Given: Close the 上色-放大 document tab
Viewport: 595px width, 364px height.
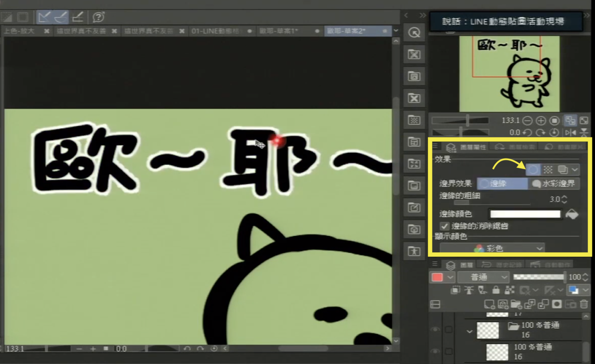Looking at the screenshot, I should coord(46,31).
